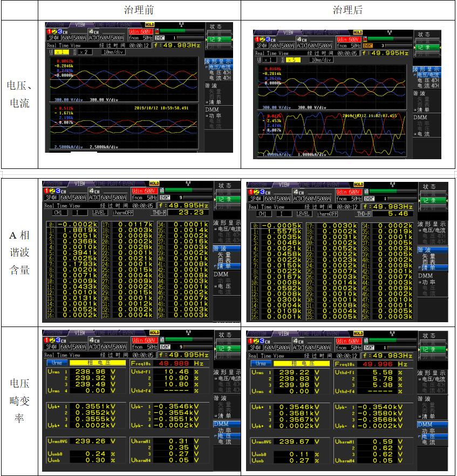
Task: Click 波形显示 header in 治理前 waveform screen
Action: tap(218, 61)
